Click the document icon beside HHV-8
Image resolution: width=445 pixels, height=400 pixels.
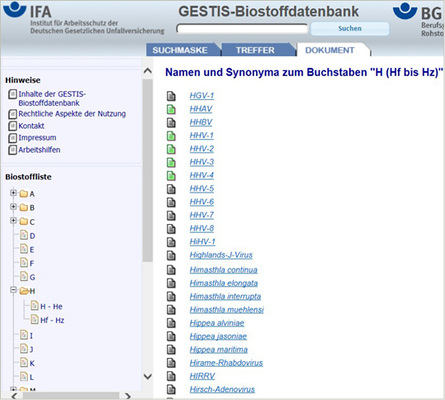coord(171,229)
